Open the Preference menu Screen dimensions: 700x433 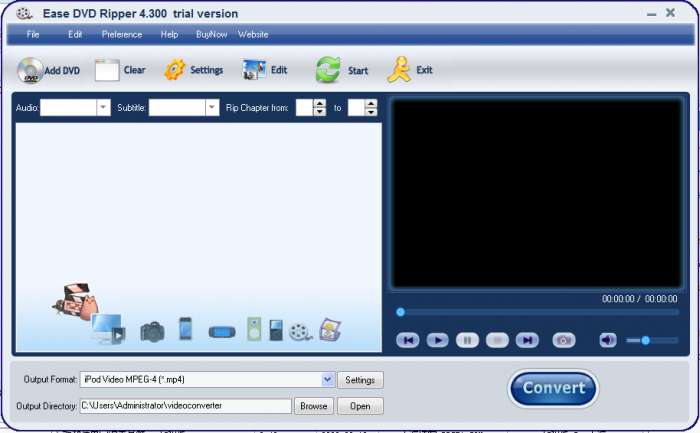122,34
